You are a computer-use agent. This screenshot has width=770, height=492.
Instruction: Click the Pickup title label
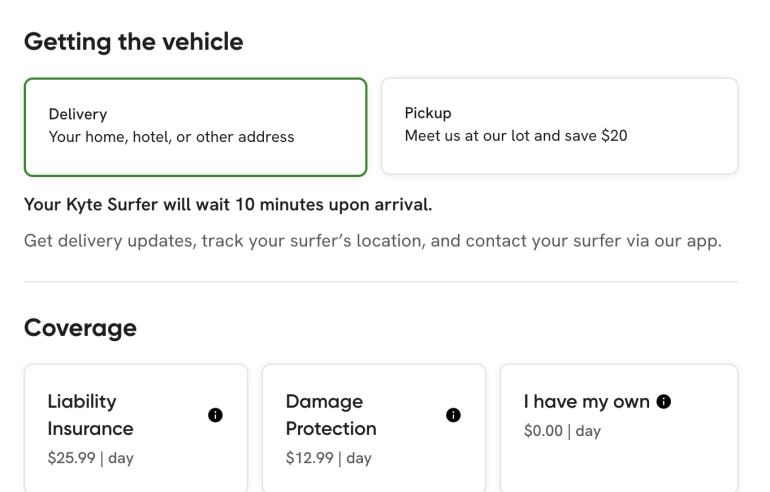point(428,113)
